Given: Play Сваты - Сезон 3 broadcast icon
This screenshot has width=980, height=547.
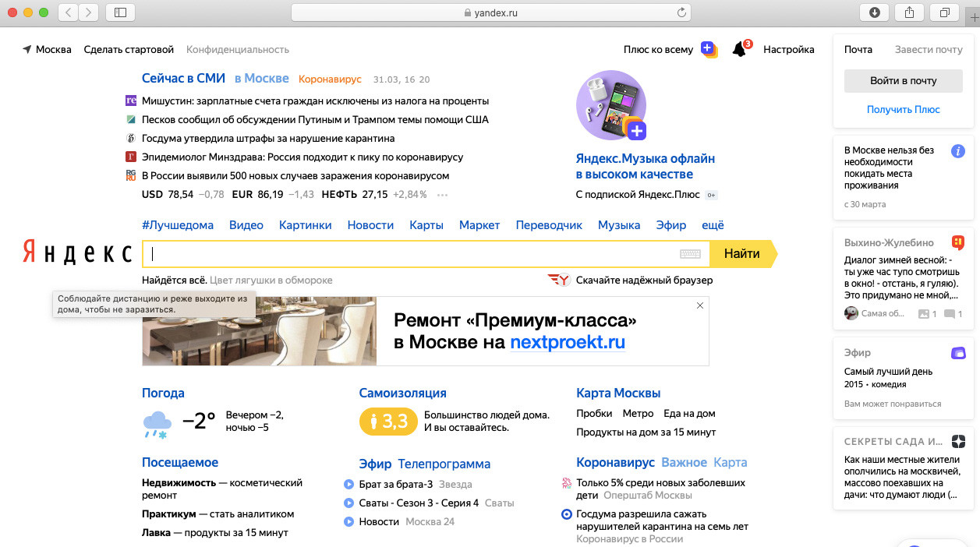Looking at the screenshot, I should pyautogui.click(x=348, y=503).
